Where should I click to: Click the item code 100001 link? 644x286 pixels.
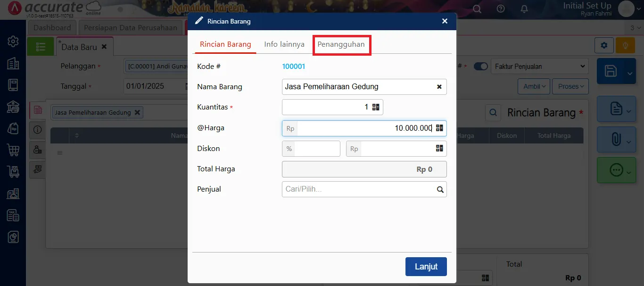(293, 67)
